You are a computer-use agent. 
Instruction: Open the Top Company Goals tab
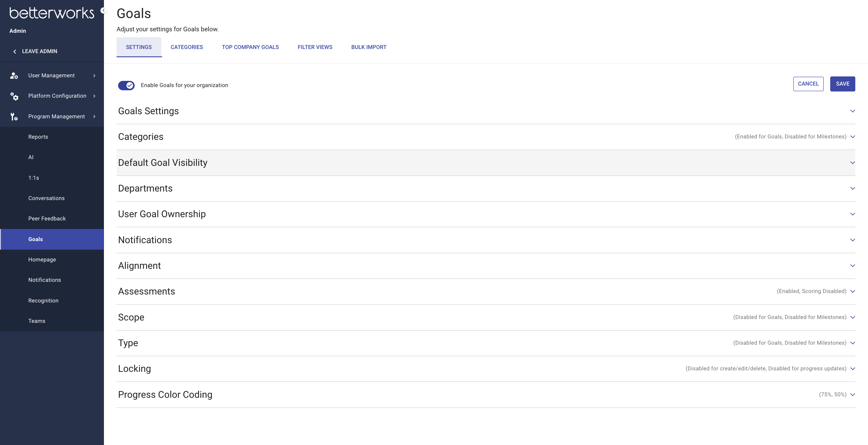coord(250,47)
